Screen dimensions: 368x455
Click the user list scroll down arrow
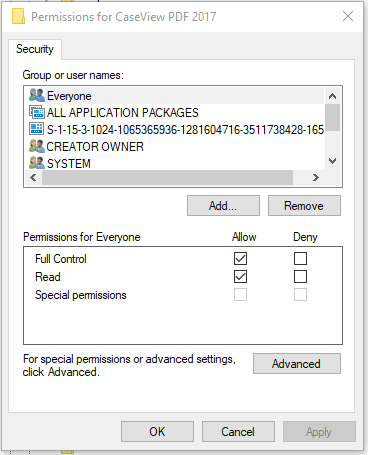pyautogui.click(x=332, y=161)
